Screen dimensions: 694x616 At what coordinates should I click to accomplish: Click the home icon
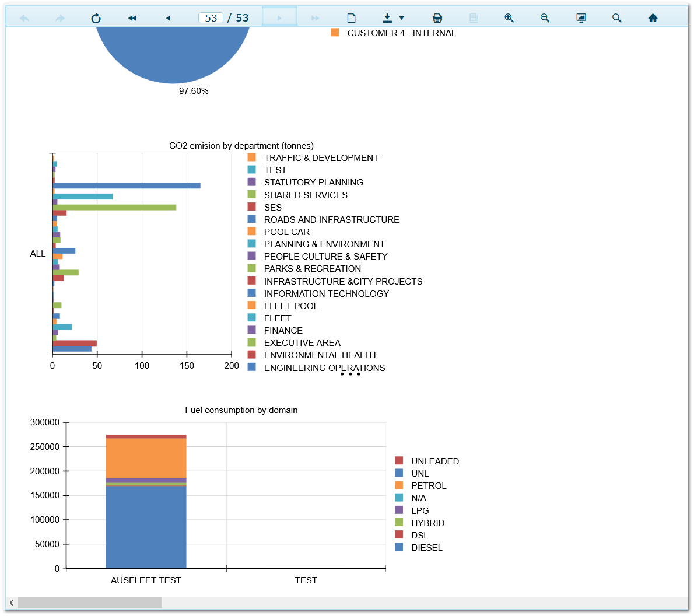[653, 18]
